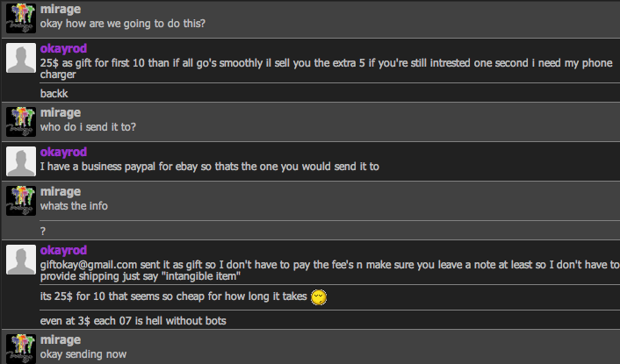The image size is (620, 364).
Task: Click the "even at 3$ each 07" message
Action: (x=133, y=320)
